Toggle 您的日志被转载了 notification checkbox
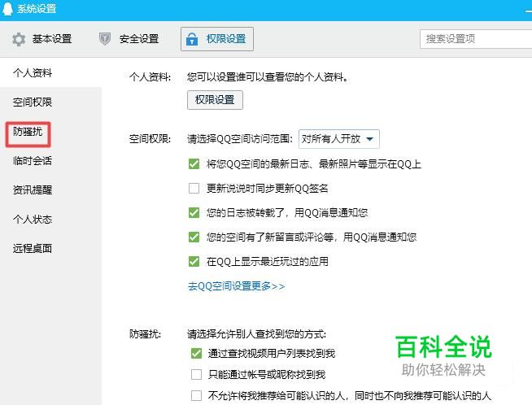The image size is (532, 405). click(194, 213)
